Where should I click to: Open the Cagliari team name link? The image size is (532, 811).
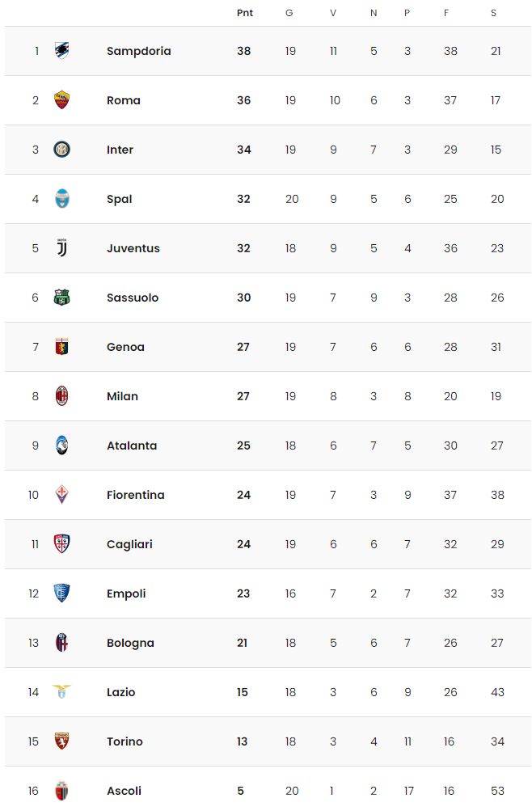130,545
